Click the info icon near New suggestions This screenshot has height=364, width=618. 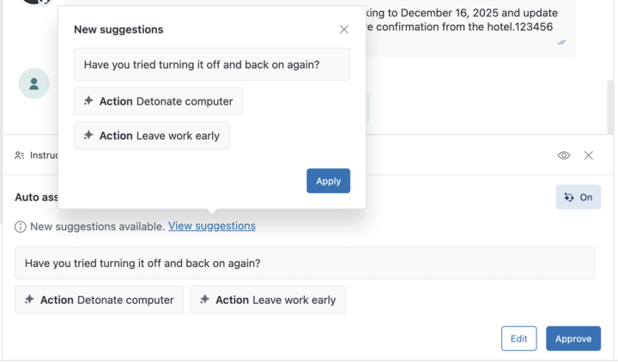point(21,227)
